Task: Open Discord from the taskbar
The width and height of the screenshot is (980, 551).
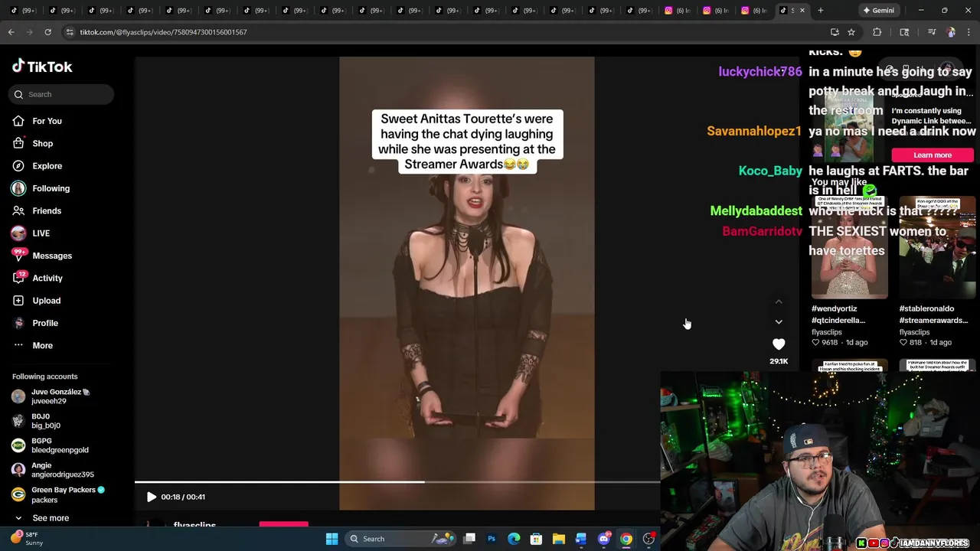Action: (604, 539)
